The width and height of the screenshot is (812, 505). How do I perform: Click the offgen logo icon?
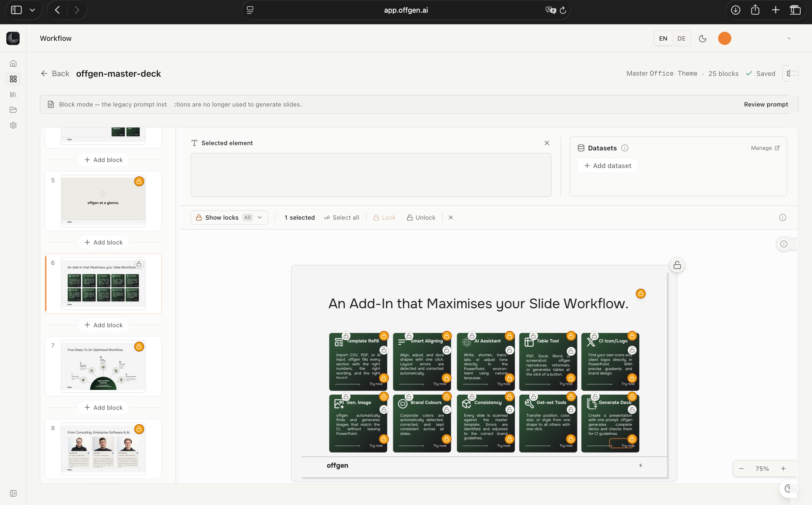pos(13,38)
